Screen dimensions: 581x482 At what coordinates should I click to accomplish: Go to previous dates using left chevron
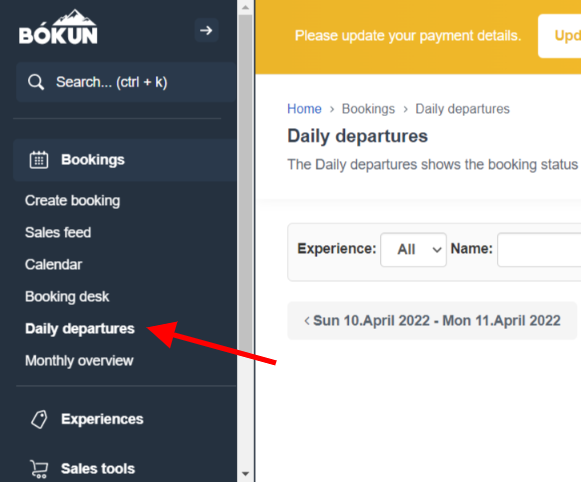pos(307,320)
